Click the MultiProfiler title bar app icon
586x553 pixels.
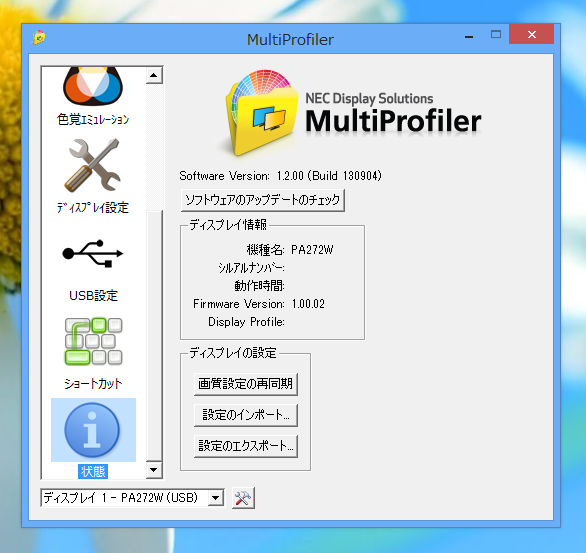click(x=39, y=37)
